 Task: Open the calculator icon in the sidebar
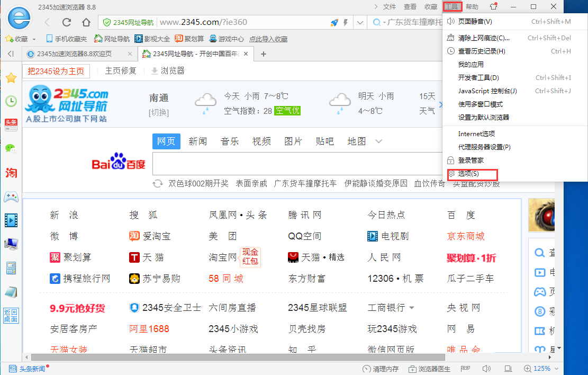pos(11,268)
